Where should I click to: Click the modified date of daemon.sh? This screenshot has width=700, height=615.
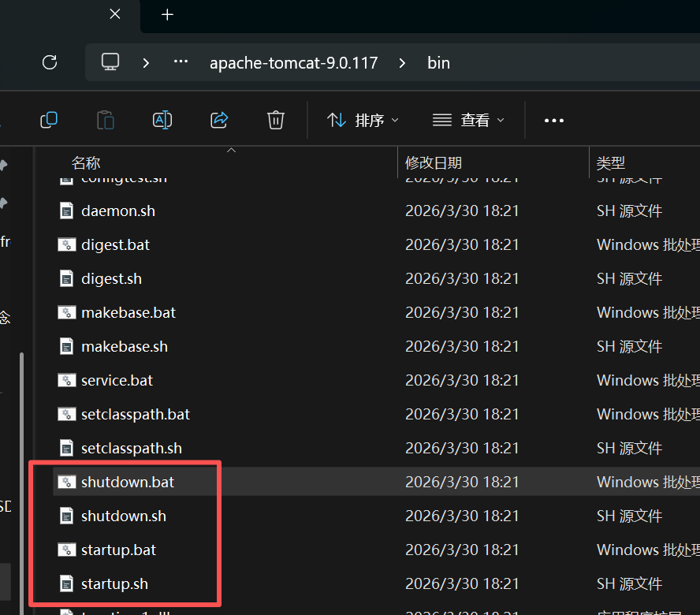(462, 211)
